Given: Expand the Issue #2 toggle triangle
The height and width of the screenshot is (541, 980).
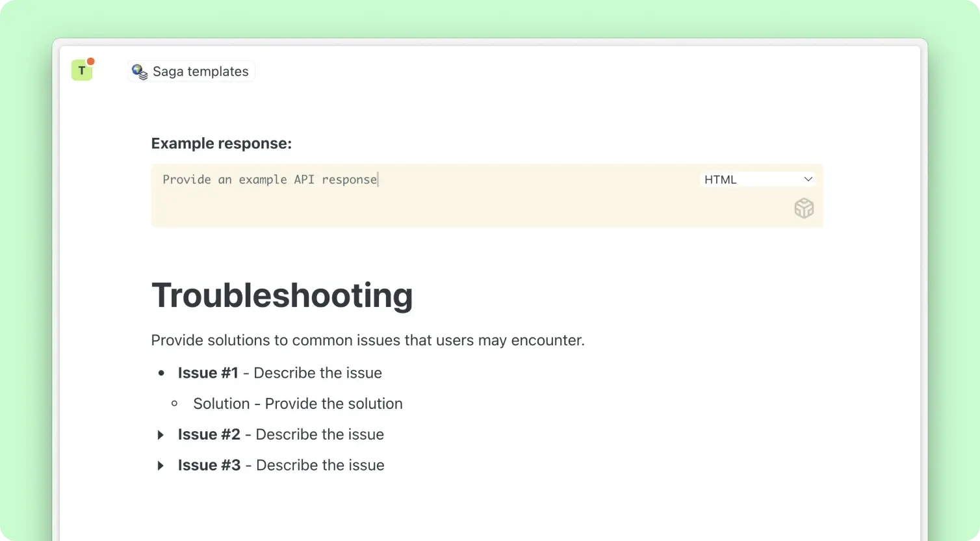Looking at the screenshot, I should 161,435.
